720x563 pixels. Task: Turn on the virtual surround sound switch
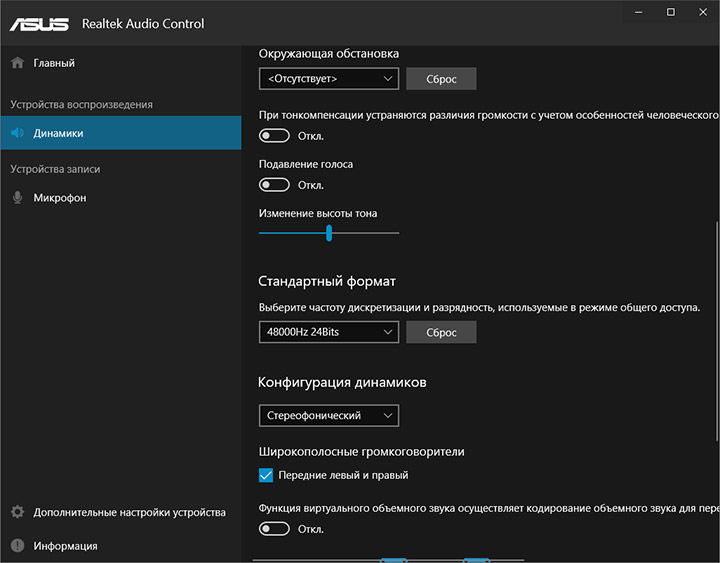274,529
